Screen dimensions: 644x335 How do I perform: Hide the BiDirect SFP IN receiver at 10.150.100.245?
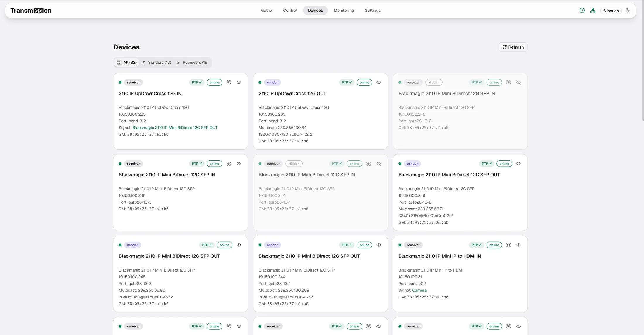(x=239, y=164)
